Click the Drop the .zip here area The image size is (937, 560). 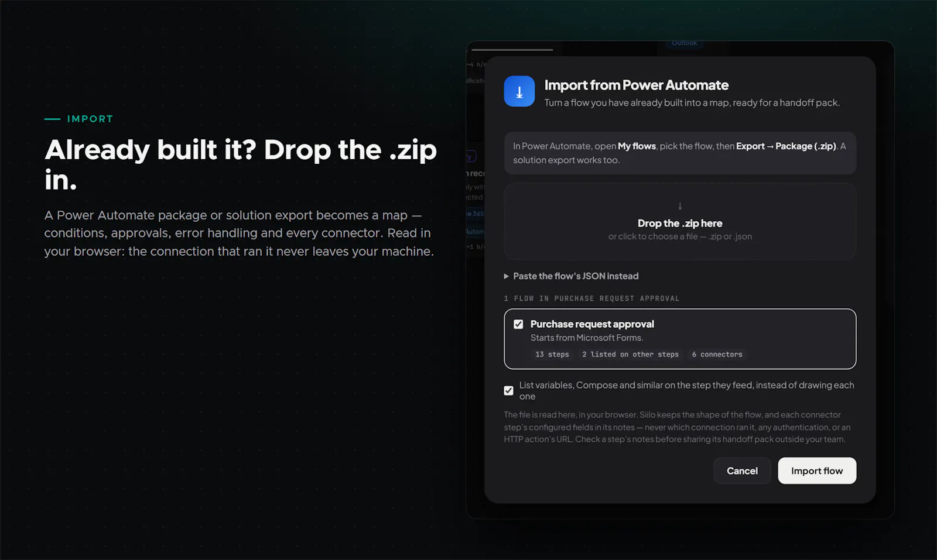coord(680,222)
